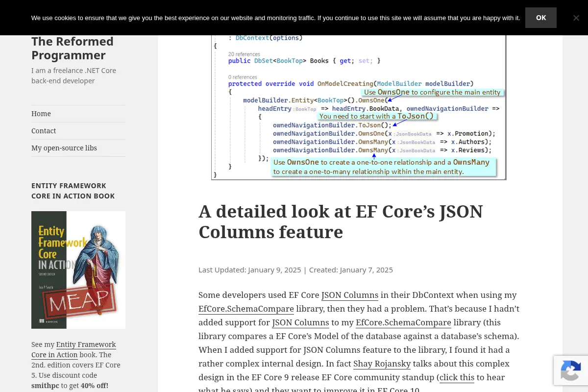This screenshot has width=588, height=392.
Task: Click the cookie notice message text
Action: coord(275,18)
